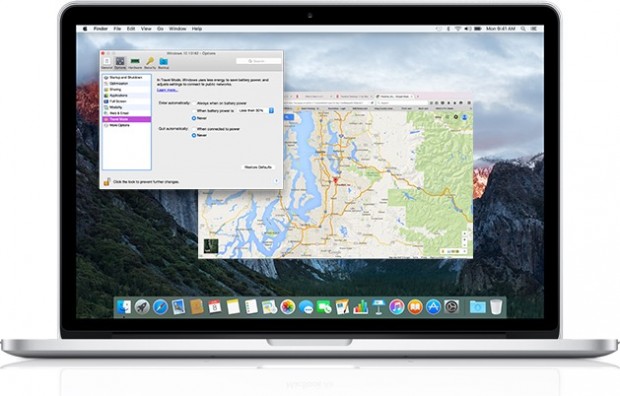620x396 pixels.
Task: Open Notification Center in menu bar
Action: (x=534, y=29)
